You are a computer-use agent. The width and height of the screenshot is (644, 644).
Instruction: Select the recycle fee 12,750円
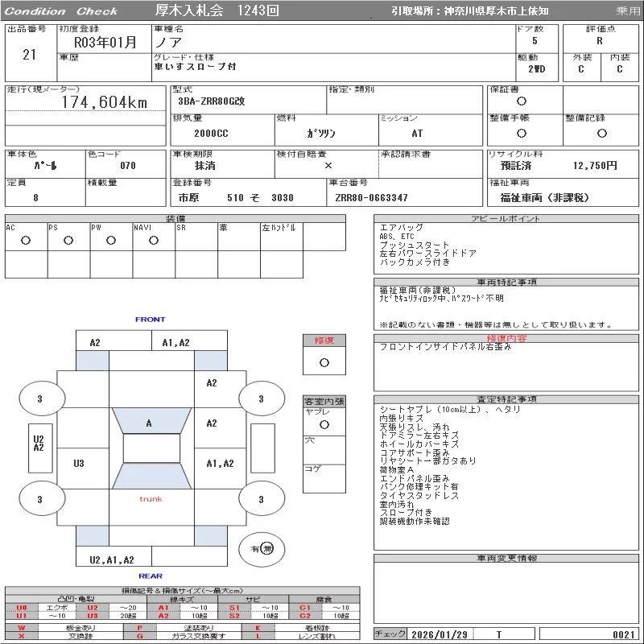pos(595,166)
